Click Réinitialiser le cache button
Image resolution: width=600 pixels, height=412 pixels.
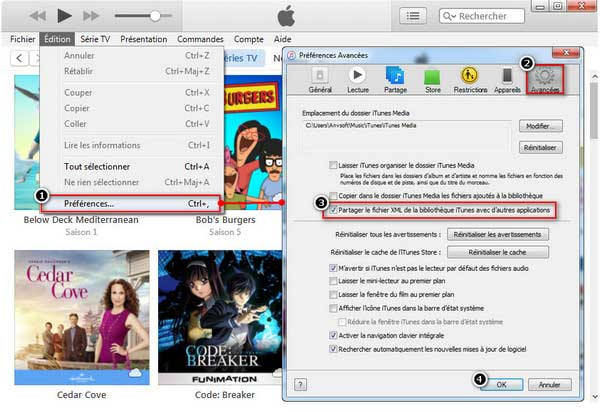(x=497, y=252)
